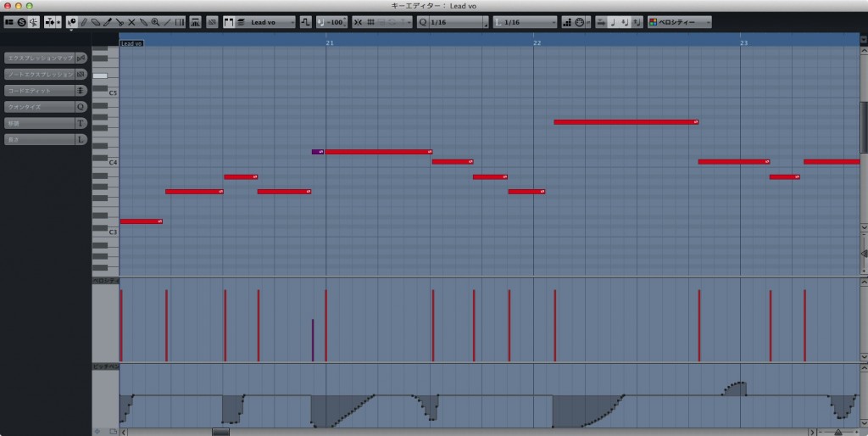Viewport: 868px width, 436px height.
Task: Open the ベロシティ controller lane menu
Action: [105, 281]
